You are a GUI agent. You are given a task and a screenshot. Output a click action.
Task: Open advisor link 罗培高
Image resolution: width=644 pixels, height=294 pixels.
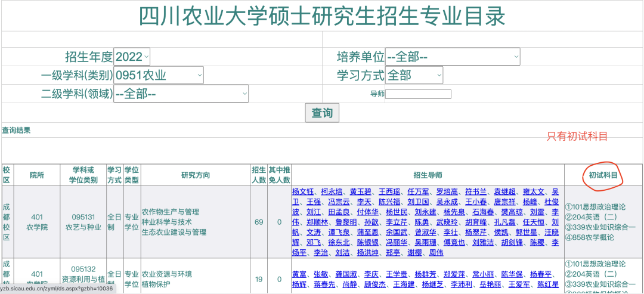pos(447,192)
